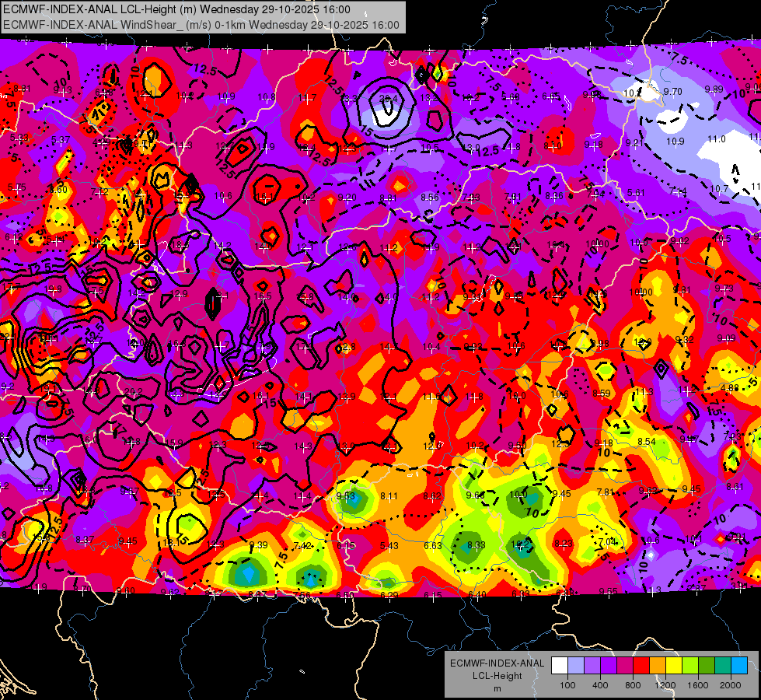The image size is (761, 700).
Task: Click the '7.04' grid value on map
Action: pyautogui.click(x=607, y=541)
